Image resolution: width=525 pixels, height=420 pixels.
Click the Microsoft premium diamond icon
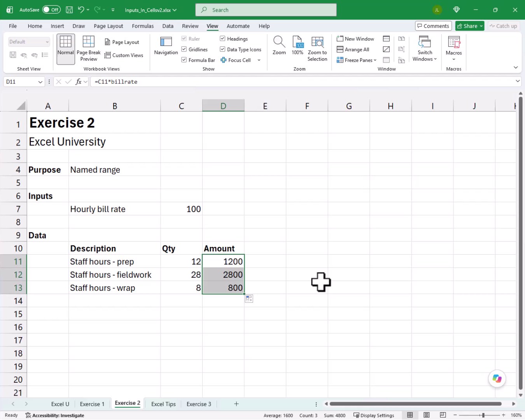457,10
